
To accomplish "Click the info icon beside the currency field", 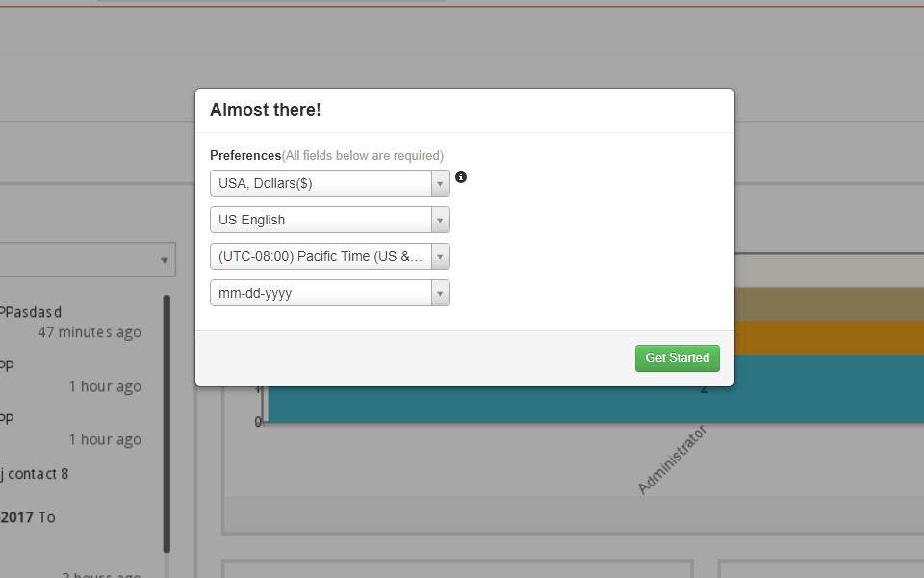I will [461, 177].
